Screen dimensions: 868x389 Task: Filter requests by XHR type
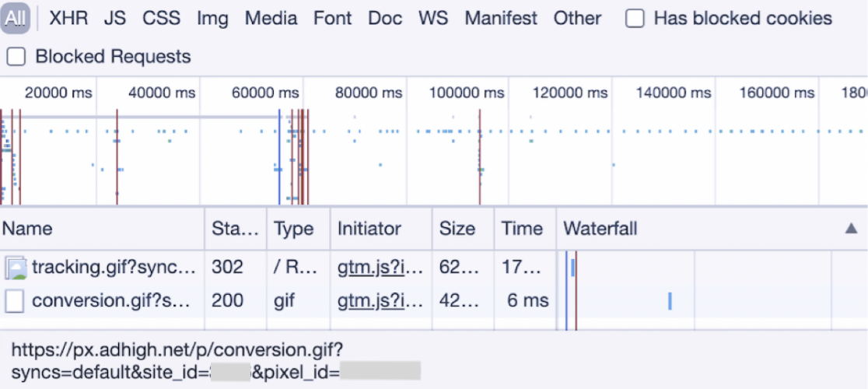coord(68,19)
